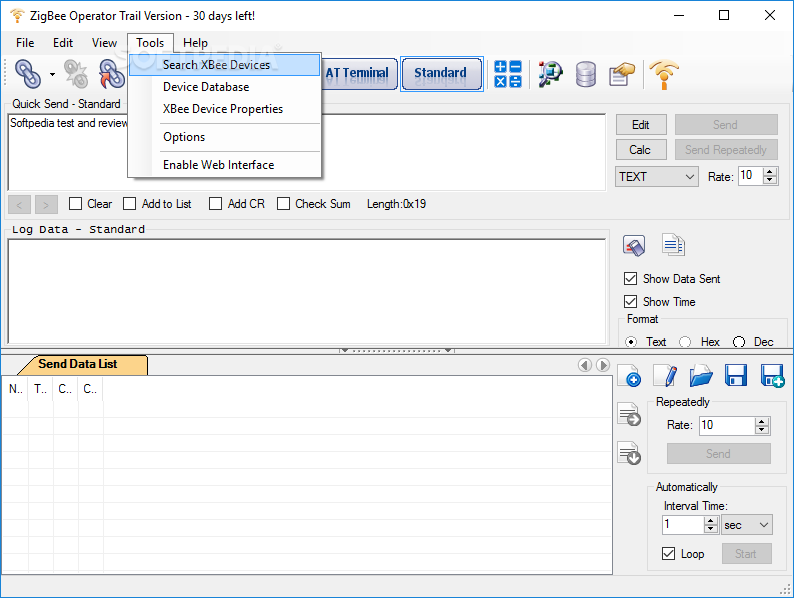Click the Repeatedly Rate value field

[727, 425]
